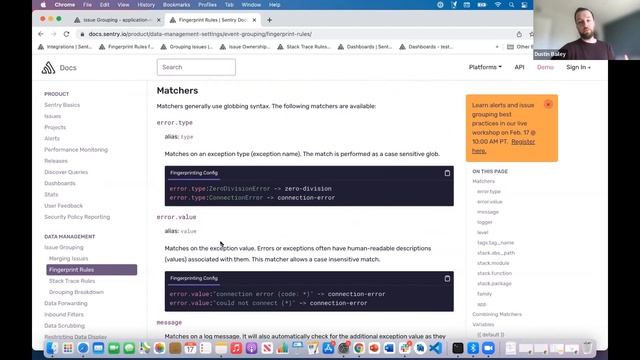This screenshot has width=640, height=360.
Task: Click the docs Search input field
Action: pos(196,67)
